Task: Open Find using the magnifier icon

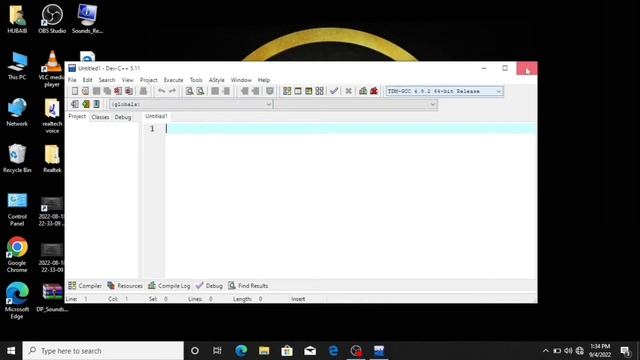Action: pos(189,91)
